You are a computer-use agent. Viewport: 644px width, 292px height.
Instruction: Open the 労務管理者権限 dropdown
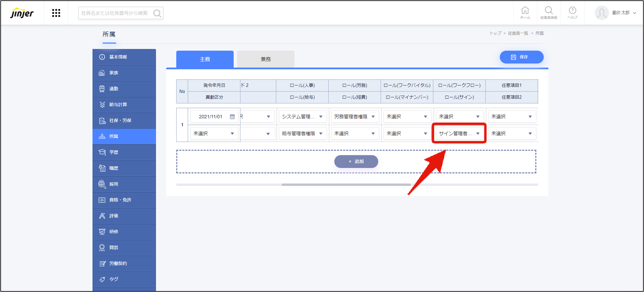point(355,116)
